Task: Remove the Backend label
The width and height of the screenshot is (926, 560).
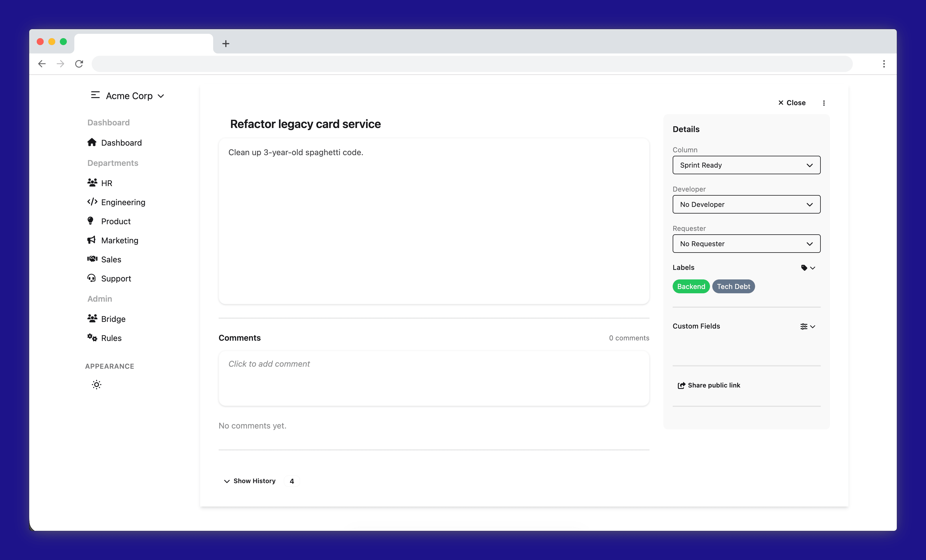Action: (x=691, y=286)
